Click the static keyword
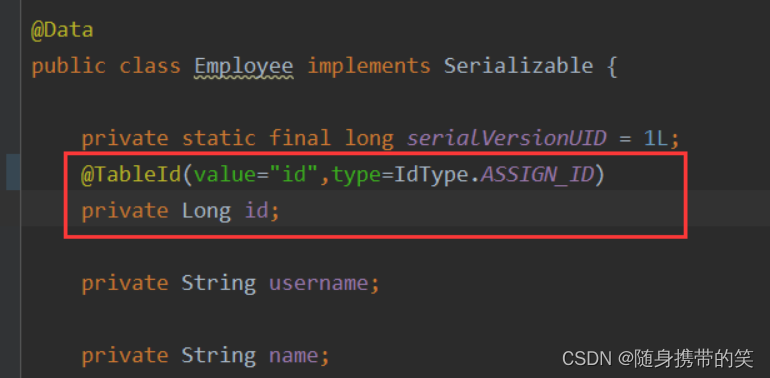770x378 pixels. [219, 139]
